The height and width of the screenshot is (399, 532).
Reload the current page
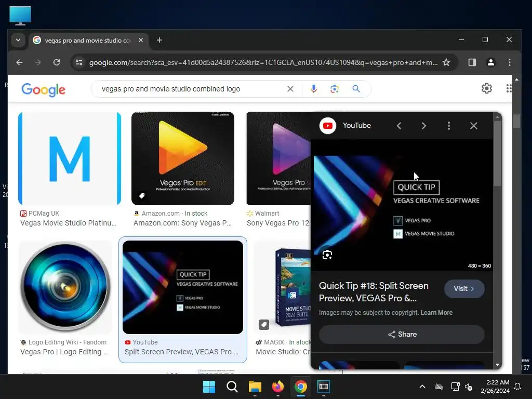coord(57,62)
